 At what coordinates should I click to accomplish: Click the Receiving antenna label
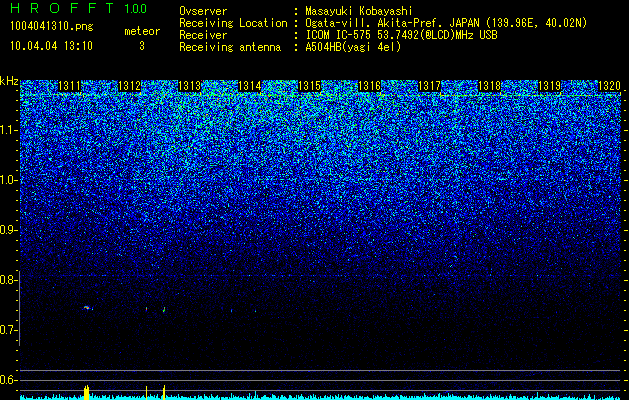[230, 47]
